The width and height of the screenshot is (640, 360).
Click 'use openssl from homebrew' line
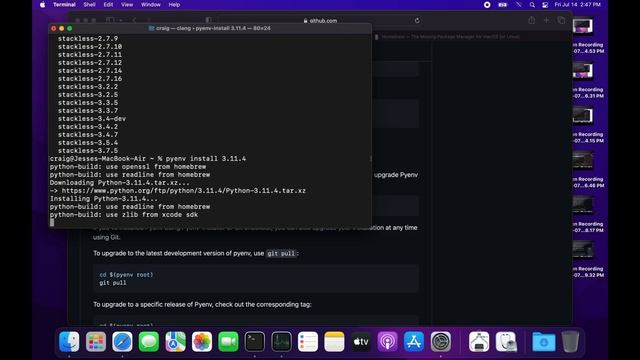point(128,167)
